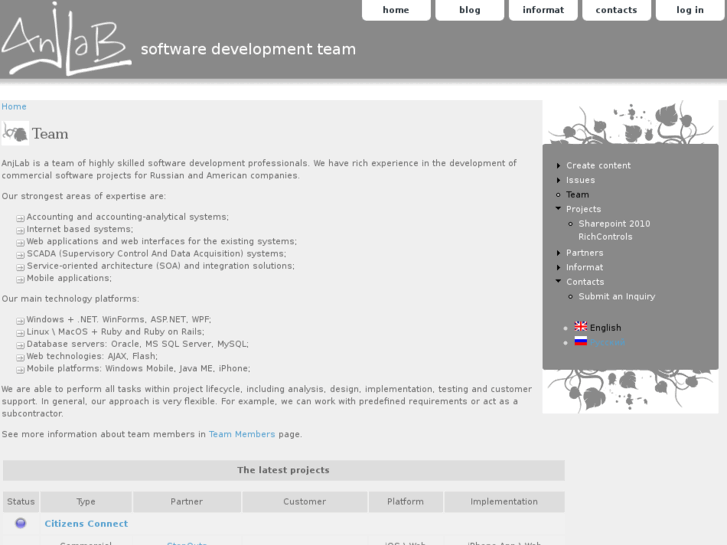Image resolution: width=727 pixels, height=545 pixels.
Task: Open Contacts in the sidebar menu
Action: (x=585, y=282)
